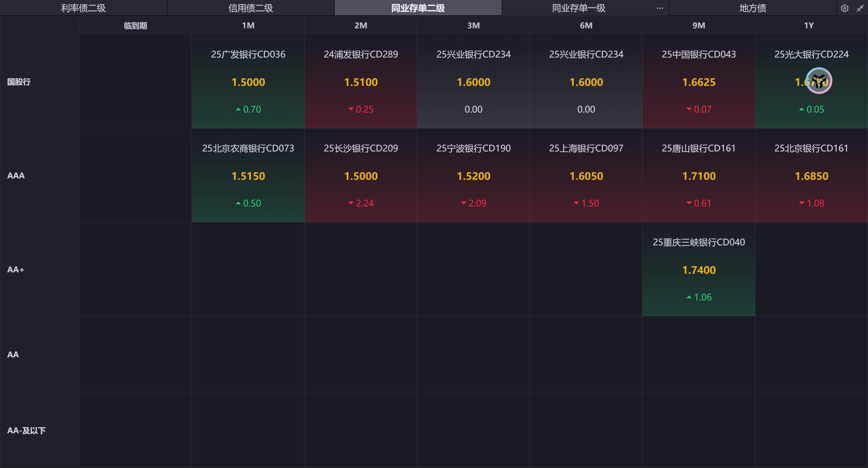
Task: Click the 临到期 column header
Action: pyautogui.click(x=135, y=26)
